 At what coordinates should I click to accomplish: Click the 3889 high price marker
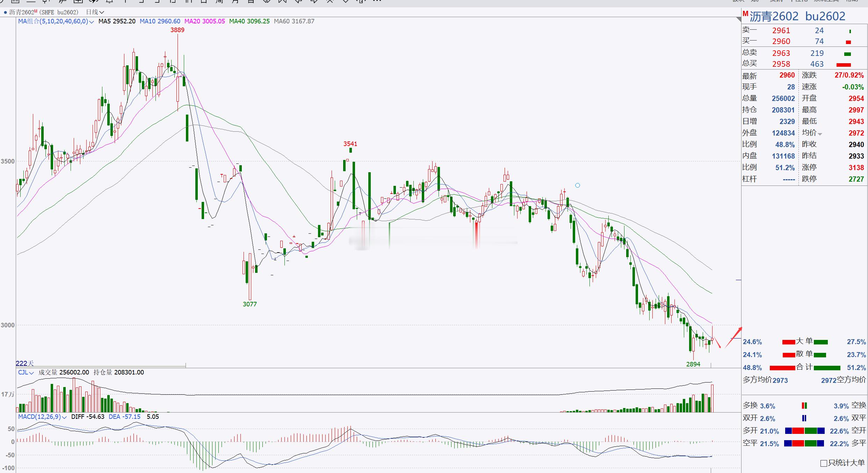pos(177,30)
